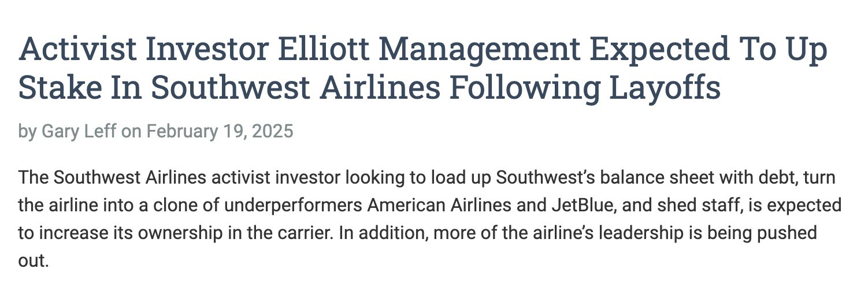Click 'American Airlines' in the paragraph

[x=445, y=205]
